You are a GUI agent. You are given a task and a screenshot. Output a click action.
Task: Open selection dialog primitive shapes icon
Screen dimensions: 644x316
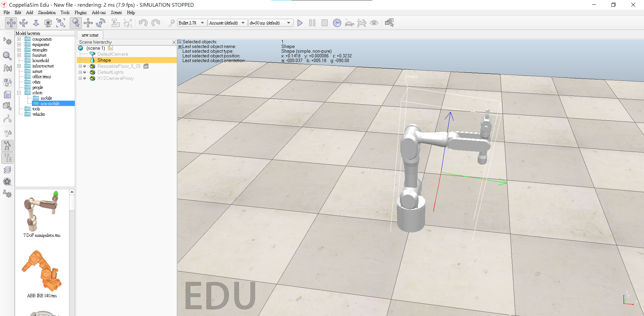tap(7, 133)
